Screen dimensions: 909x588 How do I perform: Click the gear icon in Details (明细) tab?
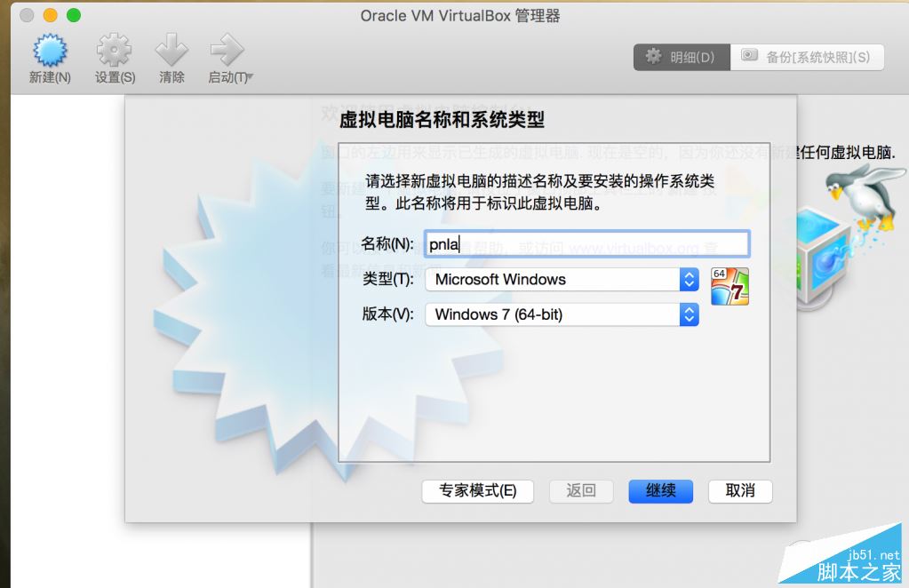653,56
